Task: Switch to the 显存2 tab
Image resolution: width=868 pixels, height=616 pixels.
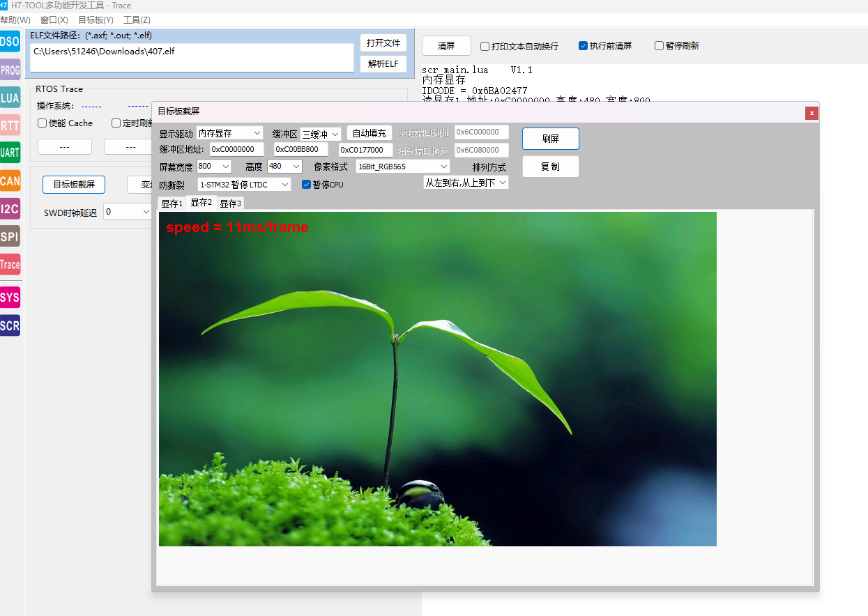Action: pos(201,203)
